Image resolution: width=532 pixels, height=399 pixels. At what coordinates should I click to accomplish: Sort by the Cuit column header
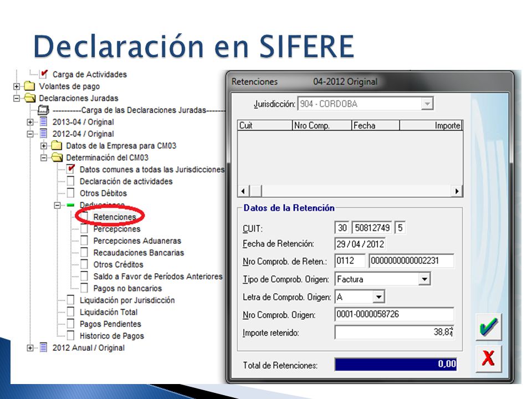pyautogui.click(x=265, y=126)
